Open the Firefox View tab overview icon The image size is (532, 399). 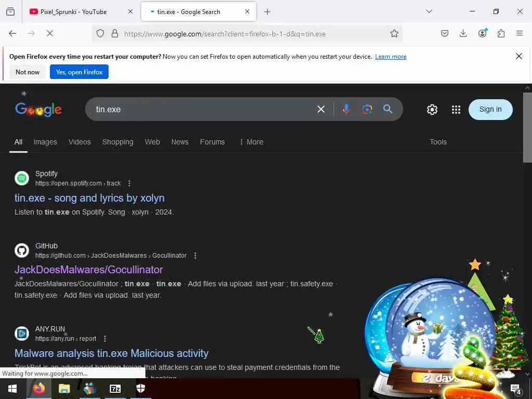(x=10, y=11)
